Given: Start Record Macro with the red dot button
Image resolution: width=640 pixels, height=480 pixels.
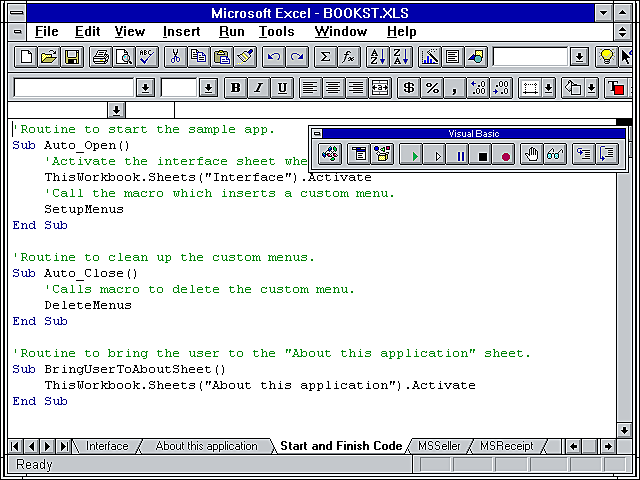Looking at the screenshot, I should (504, 154).
